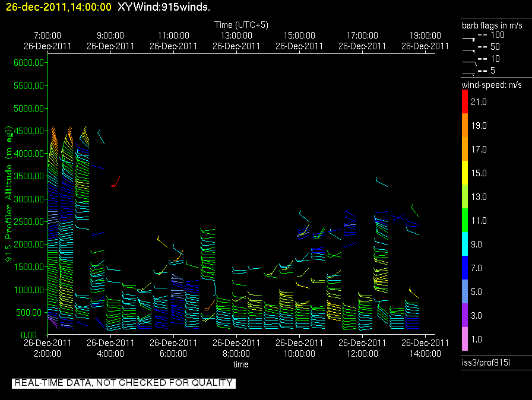Click the yellow date '26-dec-2011,14:00:00' title
This screenshot has width=532, height=400.
tap(59, 7)
